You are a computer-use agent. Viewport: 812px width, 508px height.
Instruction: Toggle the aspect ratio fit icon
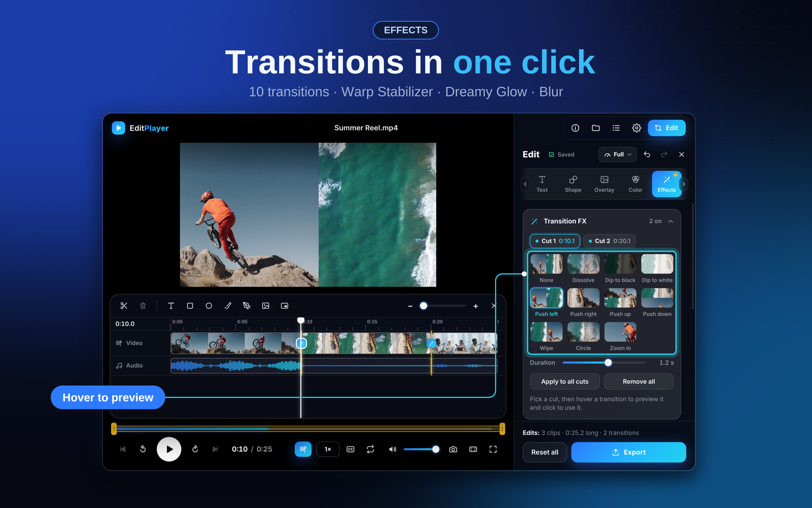click(473, 449)
